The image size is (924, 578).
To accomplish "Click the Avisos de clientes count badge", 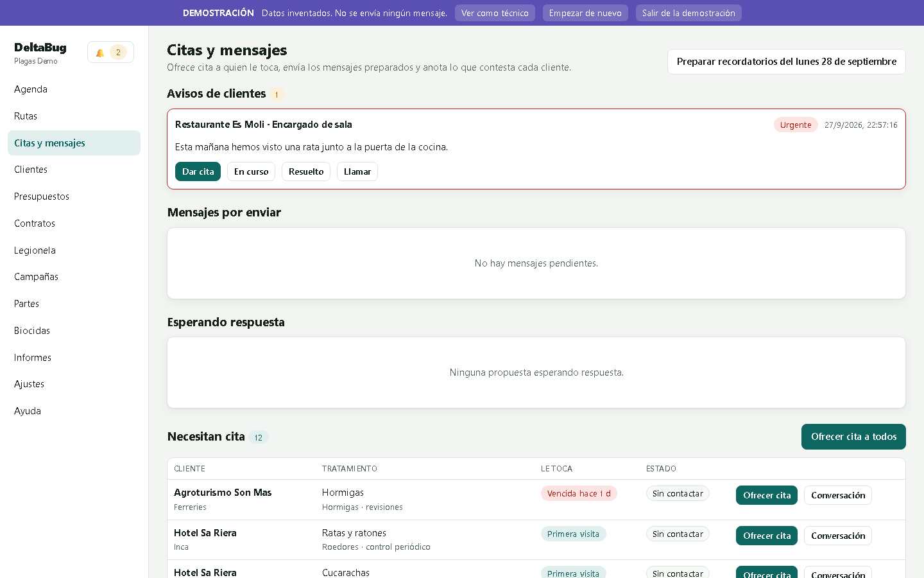I will tap(277, 94).
